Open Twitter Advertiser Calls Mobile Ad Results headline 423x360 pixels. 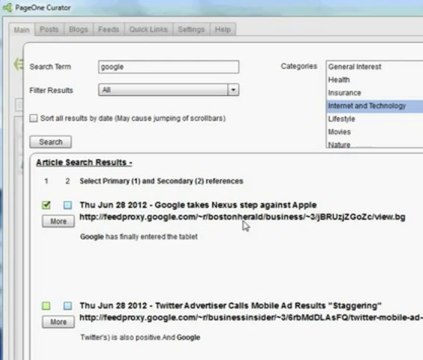tap(231, 306)
